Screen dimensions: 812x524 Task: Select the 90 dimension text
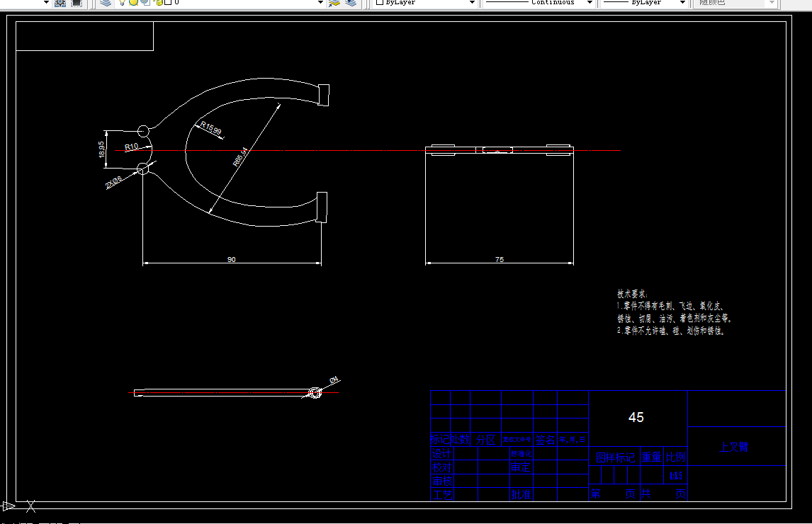232,259
